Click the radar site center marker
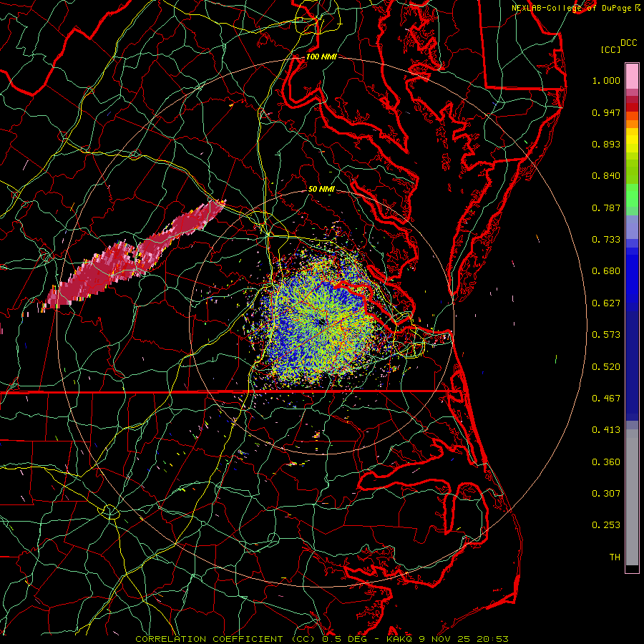 coord(321,323)
